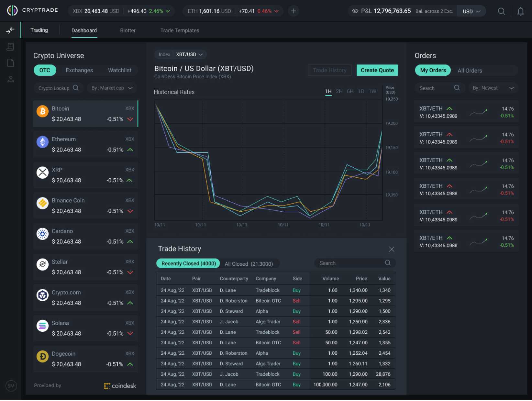
Task: Open the XBT/USD index dropdown
Action: [189, 54]
